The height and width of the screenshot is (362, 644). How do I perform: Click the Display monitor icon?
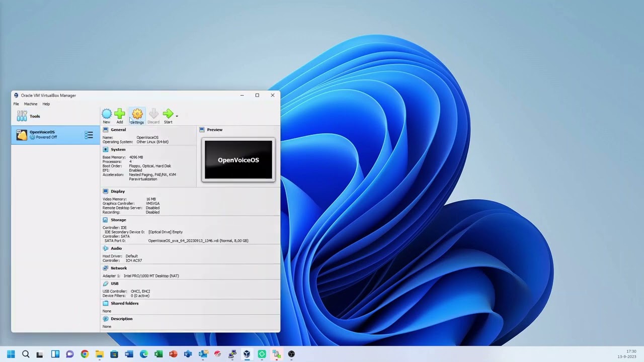(106, 191)
